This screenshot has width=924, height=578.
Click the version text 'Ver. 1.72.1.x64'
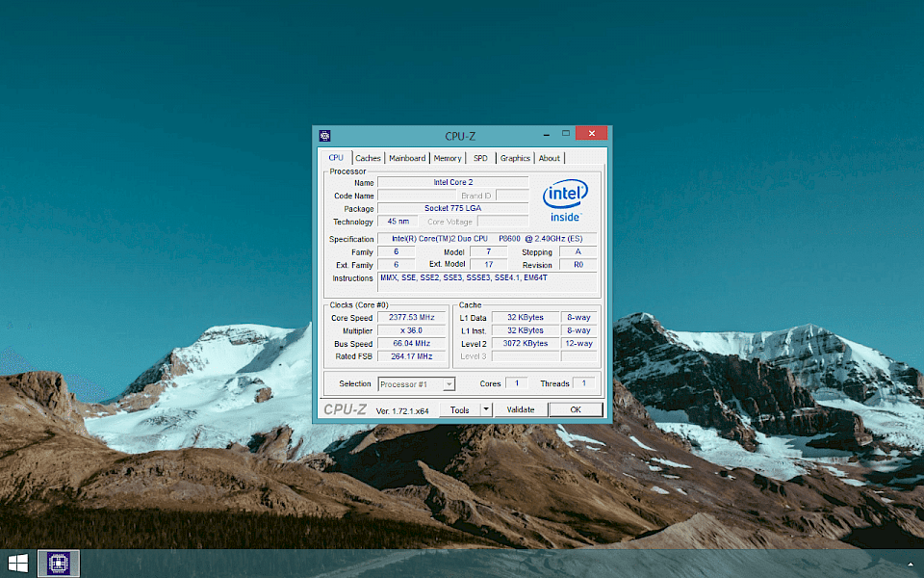[x=402, y=410]
